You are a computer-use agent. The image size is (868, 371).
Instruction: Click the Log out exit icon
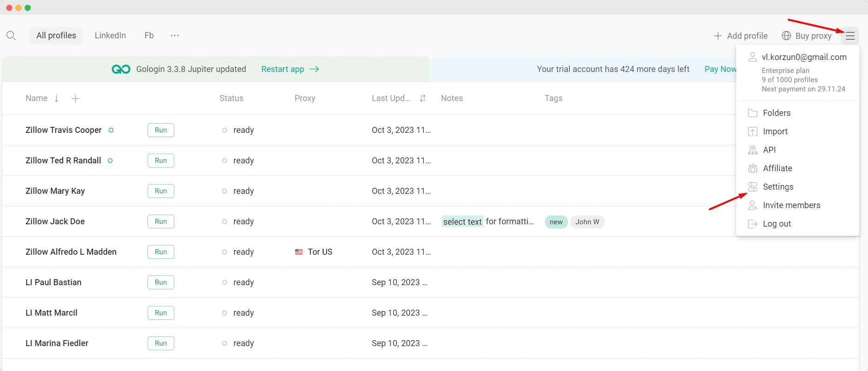(x=752, y=224)
